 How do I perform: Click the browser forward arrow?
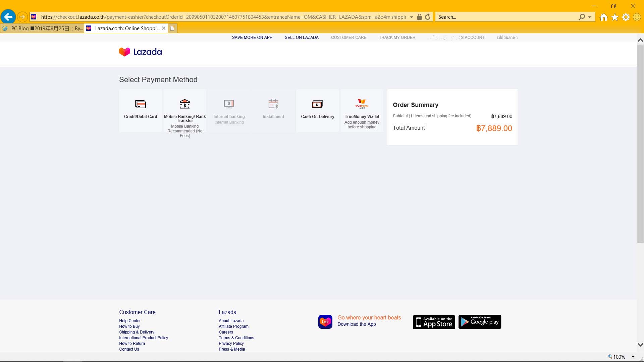tap(22, 17)
